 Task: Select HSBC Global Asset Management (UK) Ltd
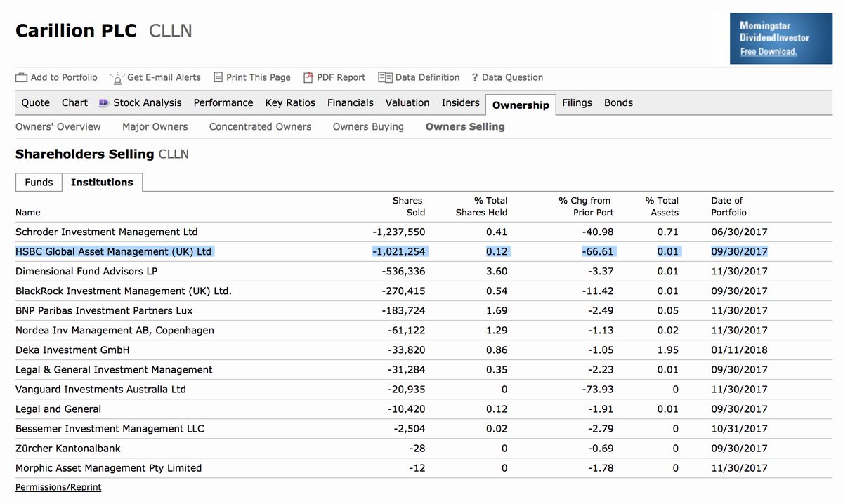[113, 251]
